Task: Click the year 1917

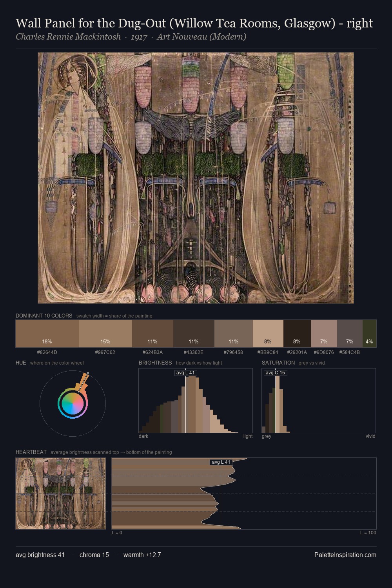Action: coord(139,37)
